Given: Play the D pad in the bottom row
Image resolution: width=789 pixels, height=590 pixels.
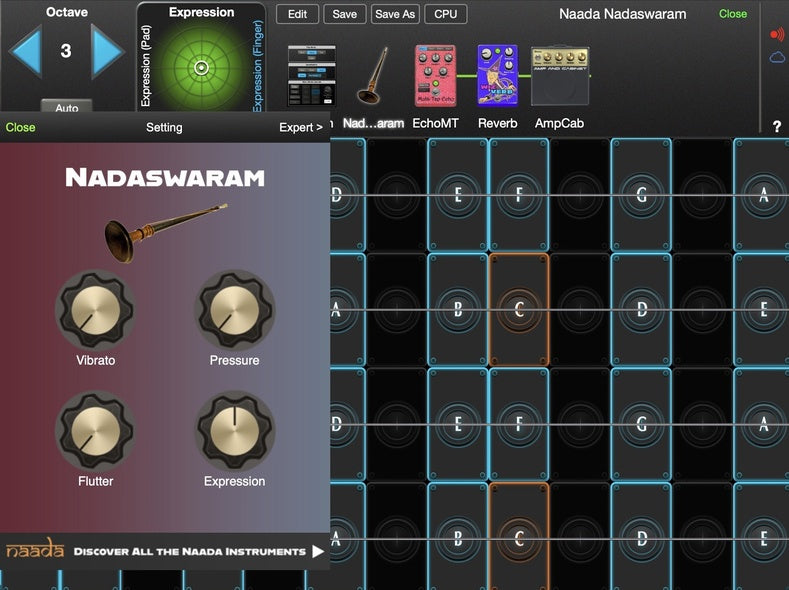Looking at the screenshot, I should point(641,537).
